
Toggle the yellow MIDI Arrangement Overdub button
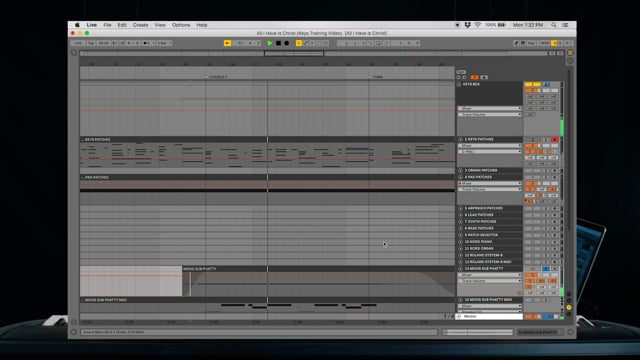[299, 43]
